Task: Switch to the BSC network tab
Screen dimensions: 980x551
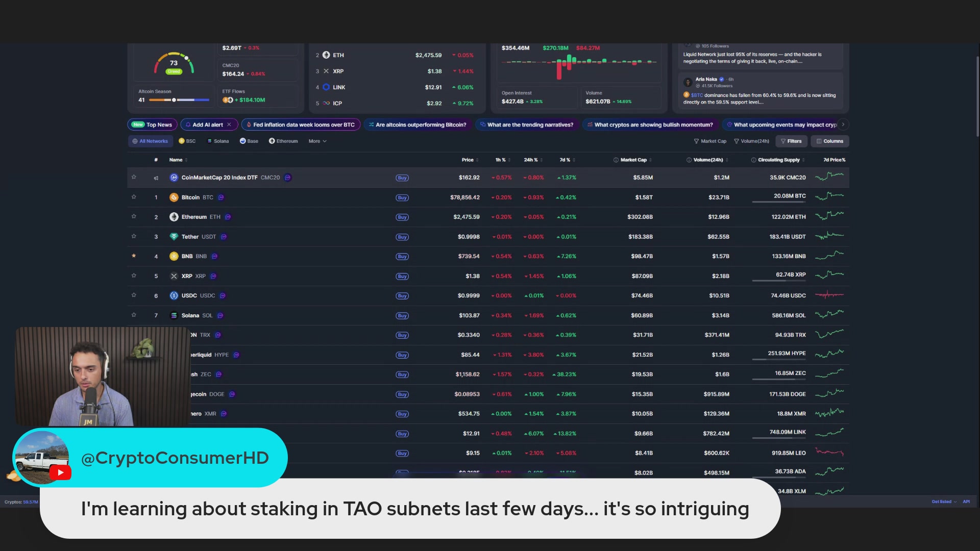Action: click(187, 141)
